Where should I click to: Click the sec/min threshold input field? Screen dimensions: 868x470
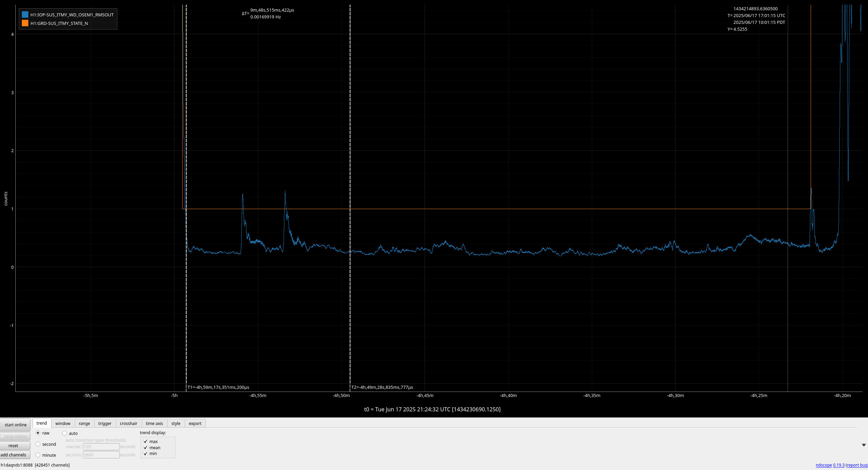pyautogui.click(x=101, y=455)
